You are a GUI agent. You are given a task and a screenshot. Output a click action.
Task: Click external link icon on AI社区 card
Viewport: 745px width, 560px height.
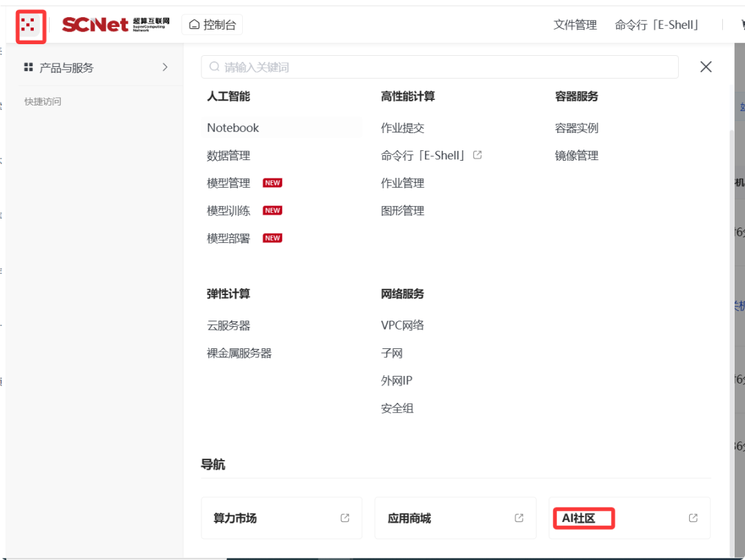click(x=693, y=518)
